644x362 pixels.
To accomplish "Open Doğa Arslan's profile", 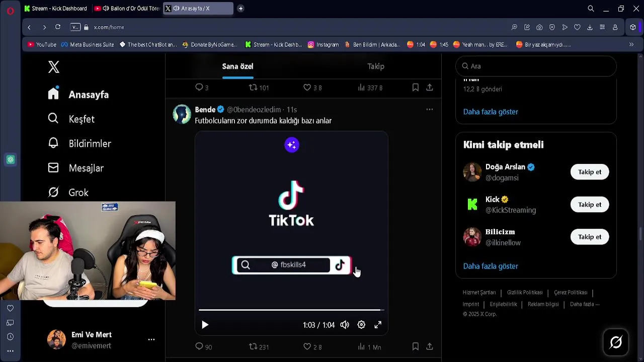I will point(505,167).
